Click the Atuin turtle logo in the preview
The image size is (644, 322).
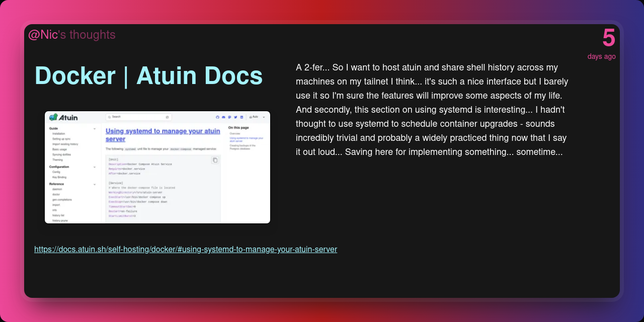(53, 117)
